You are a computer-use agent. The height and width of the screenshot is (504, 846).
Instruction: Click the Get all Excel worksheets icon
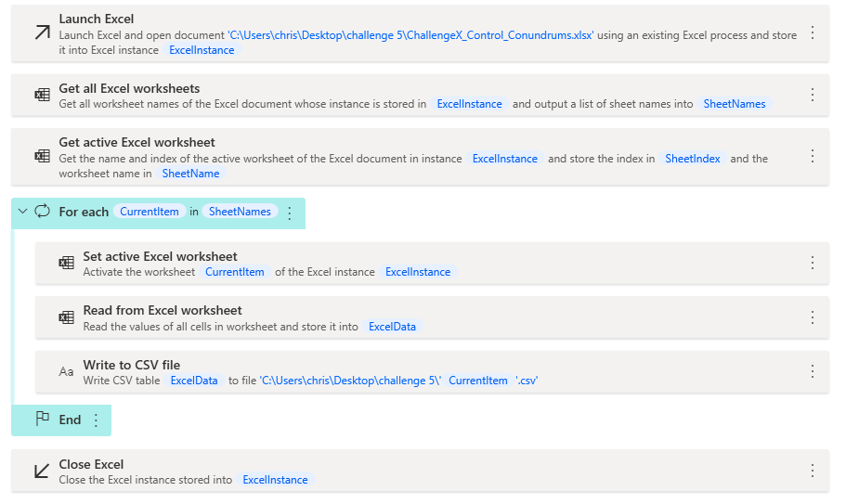42,96
